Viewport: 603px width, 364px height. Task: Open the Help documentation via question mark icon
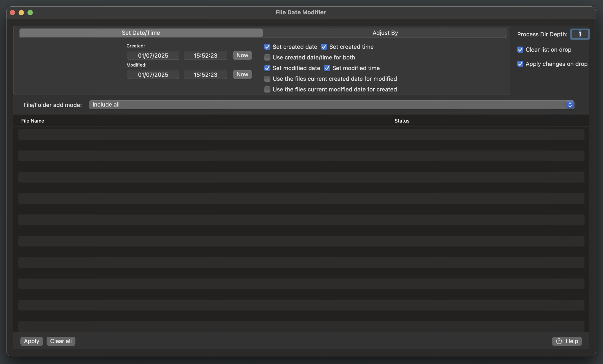pos(559,341)
